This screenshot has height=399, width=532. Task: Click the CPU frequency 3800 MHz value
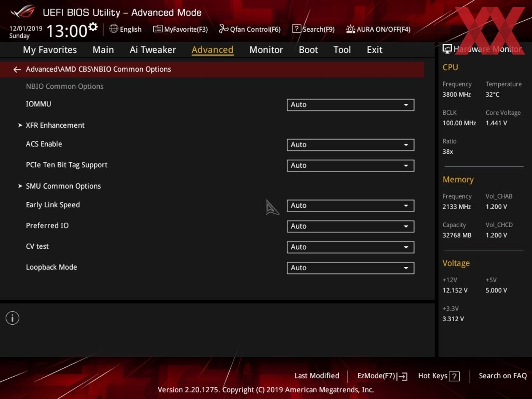point(457,94)
